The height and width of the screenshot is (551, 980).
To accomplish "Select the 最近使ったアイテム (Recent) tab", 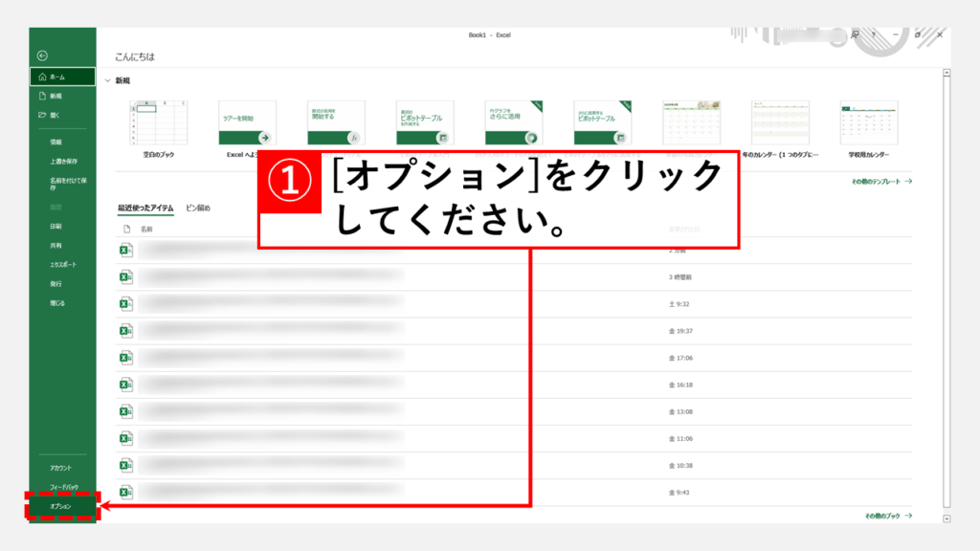I will coord(145,208).
